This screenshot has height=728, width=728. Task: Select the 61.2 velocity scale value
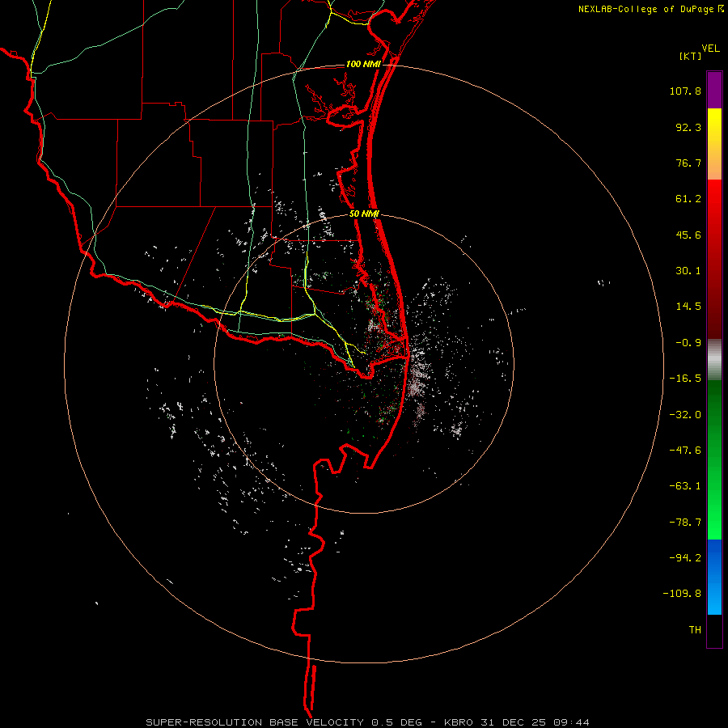(688, 199)
